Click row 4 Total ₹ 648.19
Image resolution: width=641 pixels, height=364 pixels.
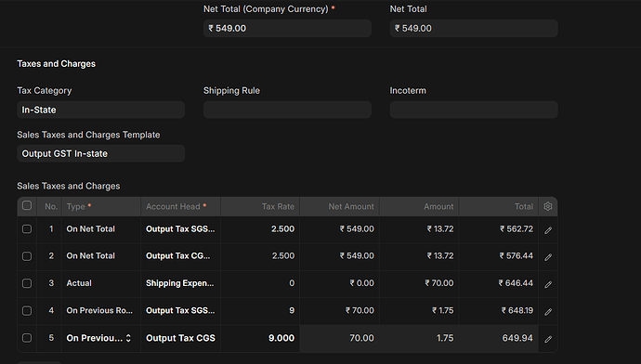[x=517, y=310]
